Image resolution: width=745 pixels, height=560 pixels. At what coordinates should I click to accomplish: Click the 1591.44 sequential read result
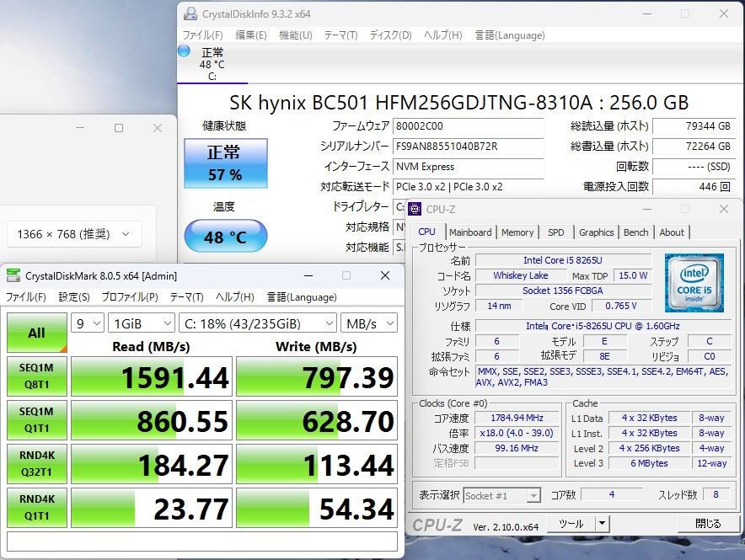click(152, 376)
